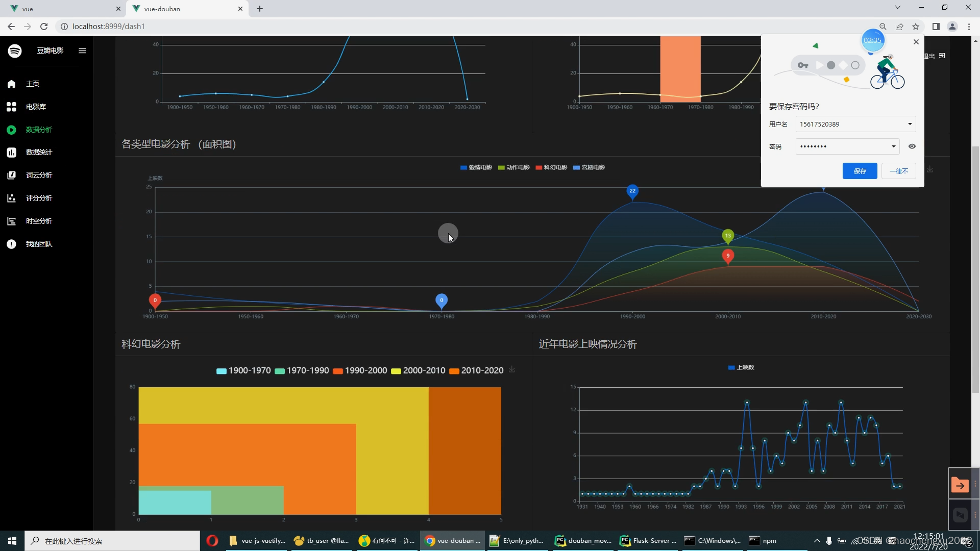This screenshot has height=551, width=980.
Task: Expand the password field dropdown arrow
Action: pyautogui.click(x=893, y=146)
